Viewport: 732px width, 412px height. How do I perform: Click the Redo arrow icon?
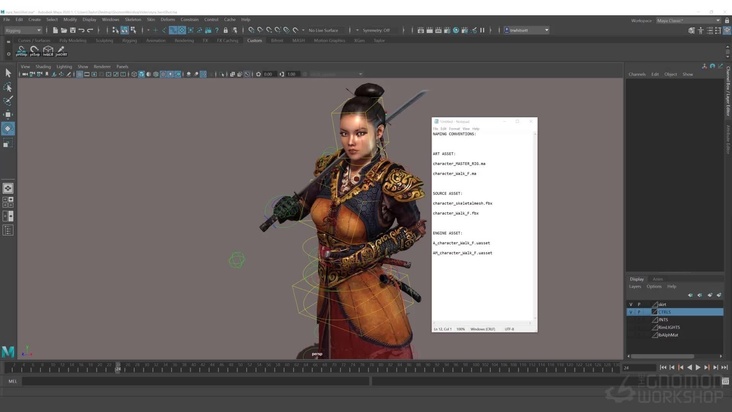coord(90,30)
